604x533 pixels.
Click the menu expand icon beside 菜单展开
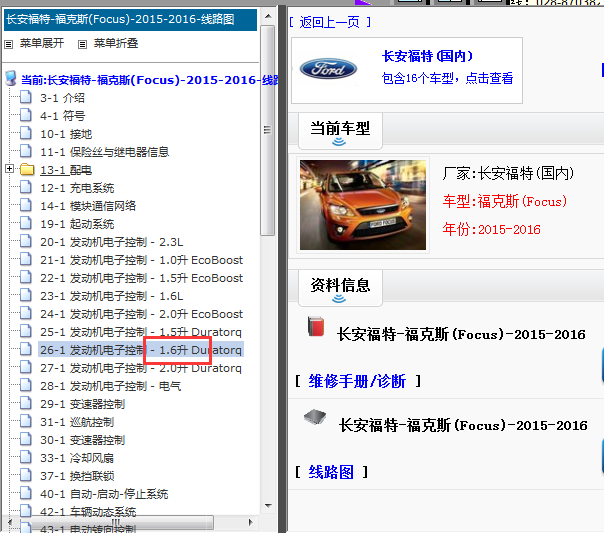point(8,44)
